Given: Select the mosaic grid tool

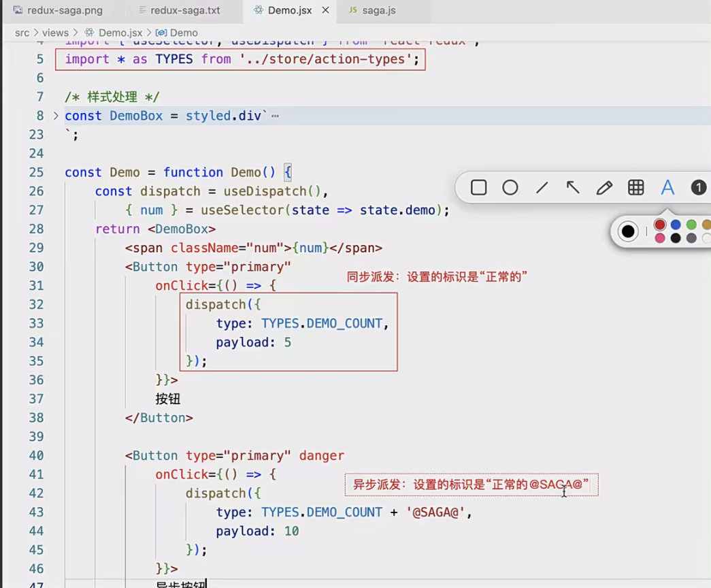Looking at the screenshot, I should (x=636, y=188).
